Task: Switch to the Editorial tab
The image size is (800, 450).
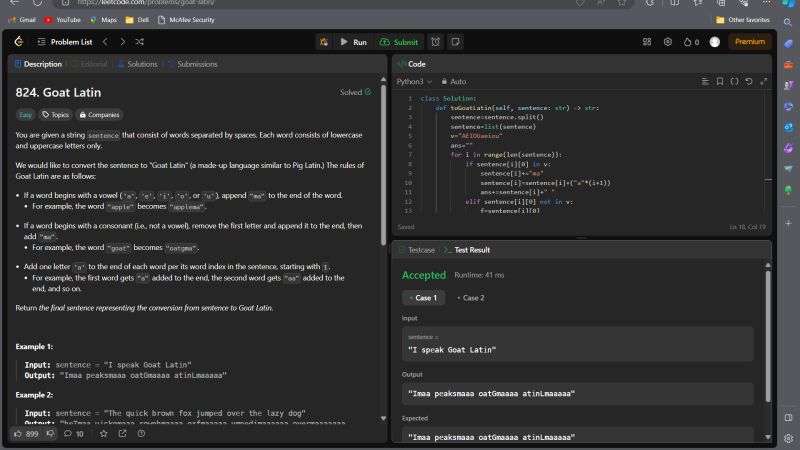Action: point(90,64)
